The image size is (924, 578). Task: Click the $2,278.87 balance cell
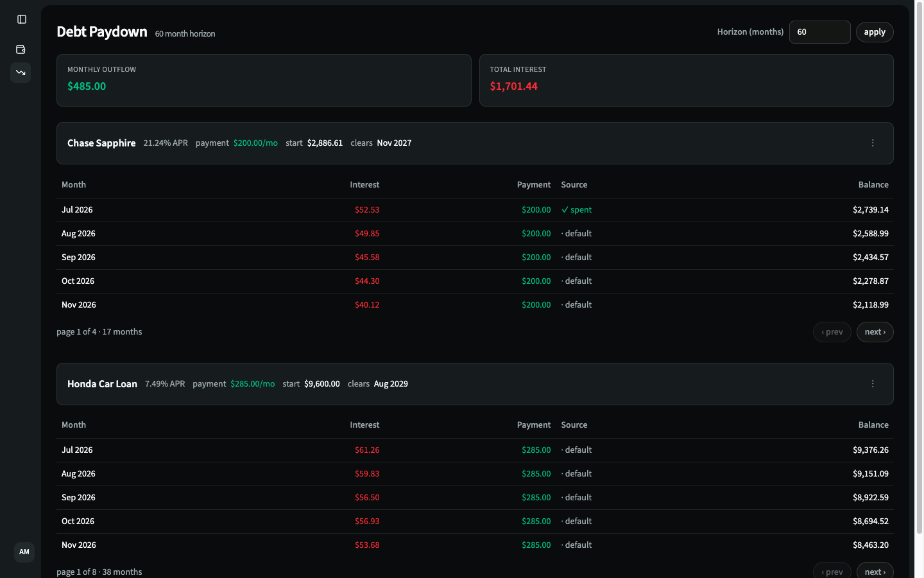pyautogui.click(x=871, y=281)
